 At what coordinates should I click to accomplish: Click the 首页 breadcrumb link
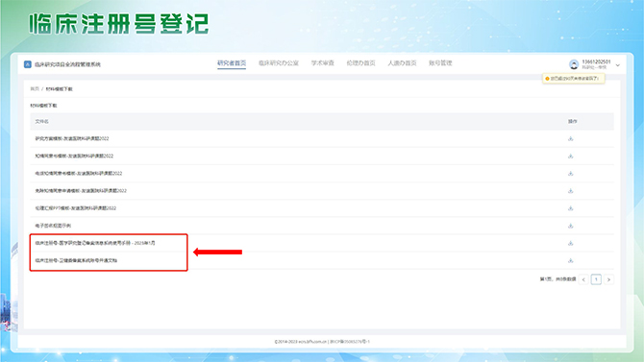coord(35,89)
